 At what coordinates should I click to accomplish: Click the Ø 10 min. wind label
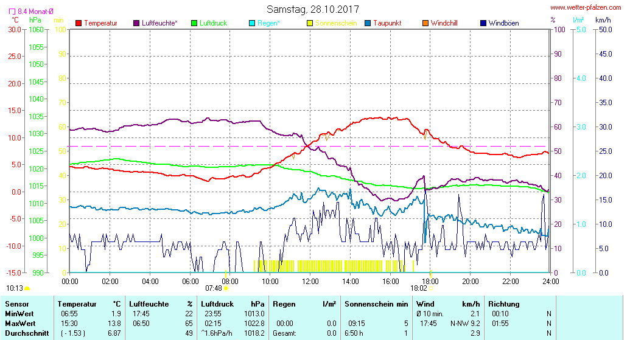[x=430, y=314]
